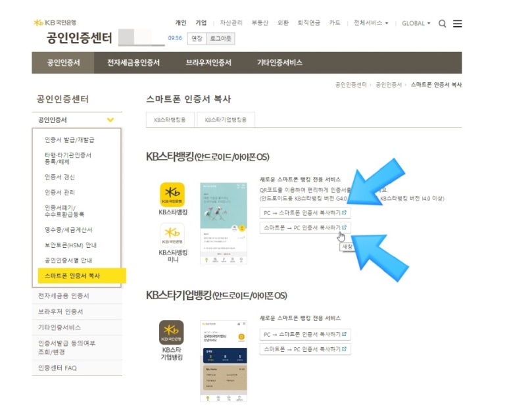532x413 pixels.
Task: Open 부동산 in top menu
Action: pyautogui.click(x=260, y=23)
